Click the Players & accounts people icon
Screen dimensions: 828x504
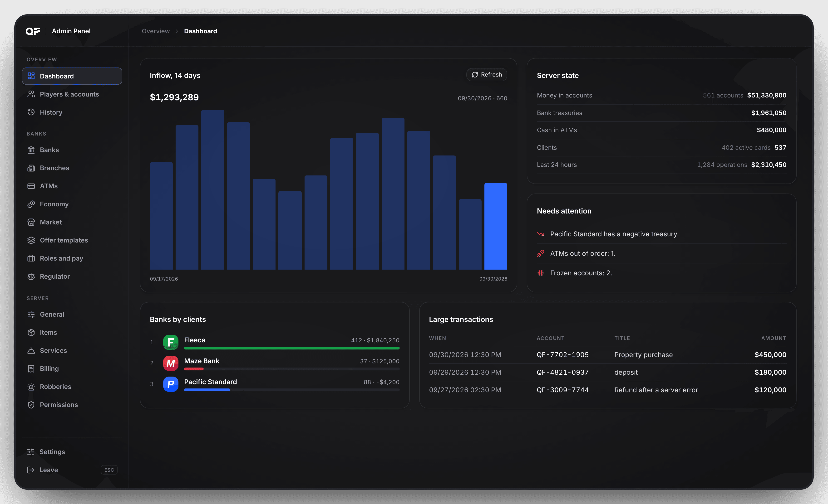(x=31, y=94)
